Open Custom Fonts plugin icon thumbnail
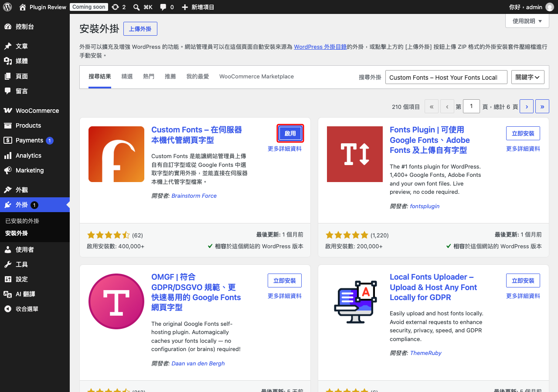The height and width of the screenshot is (392, 558). (x=116, y=154)
